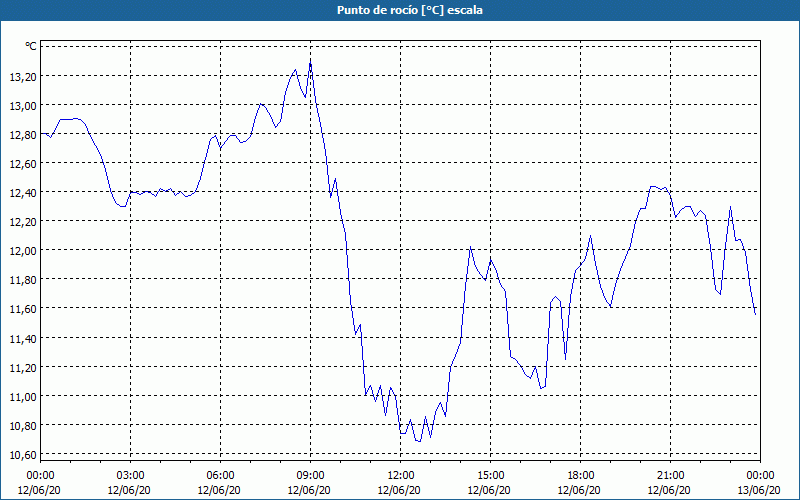This screenshot has height=500, width=800.
Task: Choose the 11,20 y-axis value
Action: click(x=23, y=367)
